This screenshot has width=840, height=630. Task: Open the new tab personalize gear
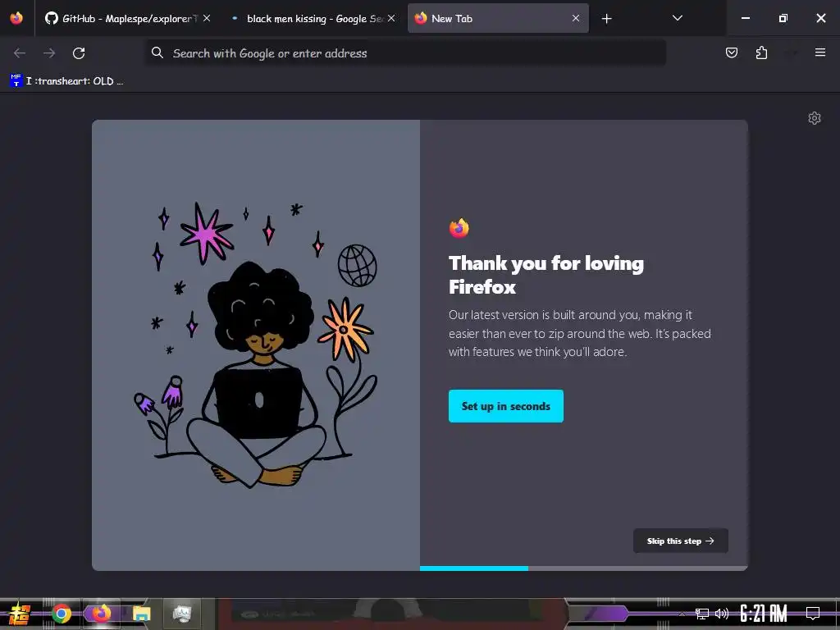815,118
